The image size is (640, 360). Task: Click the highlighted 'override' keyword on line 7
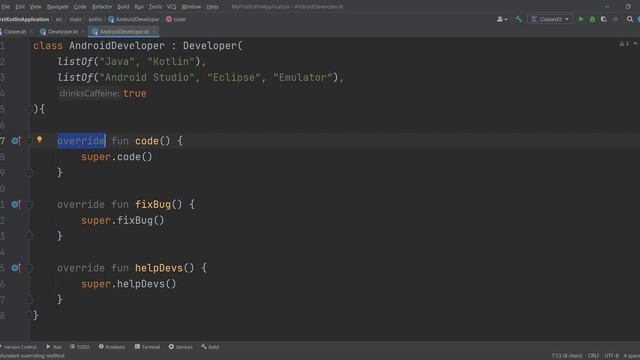pos(81,141)
